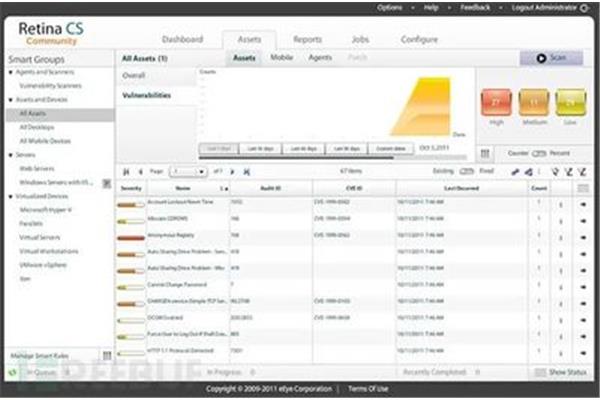Select All Desktops in Smart Groups

coord(37,127)
